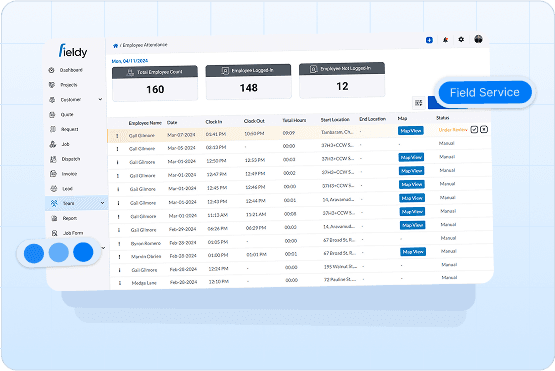The height and width of the screenshot is (371, 555).
Task: Open row menu for Byron Romero entry
Action: [119, 244]
